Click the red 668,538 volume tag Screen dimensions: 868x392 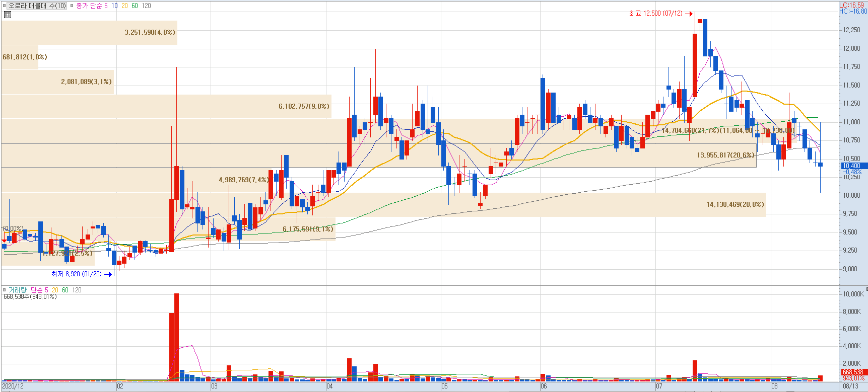click(x=854, y=372)
